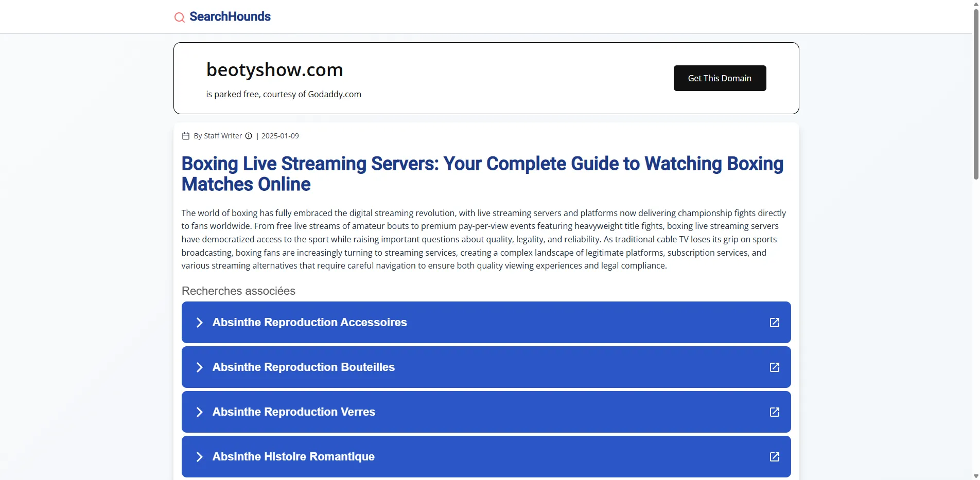
Task: Expand chevron on Absinthe Reproduction Verres
Action: 199,412
